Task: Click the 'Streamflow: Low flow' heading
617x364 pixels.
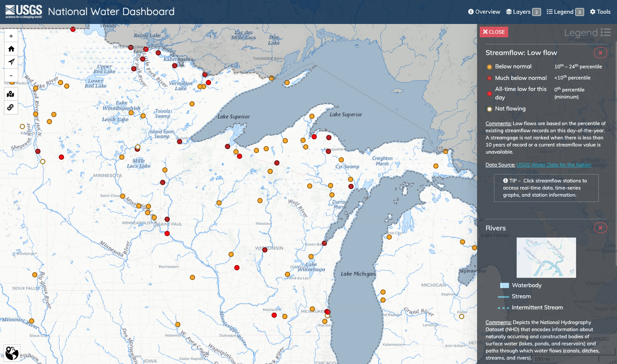Action: (521, 53)
